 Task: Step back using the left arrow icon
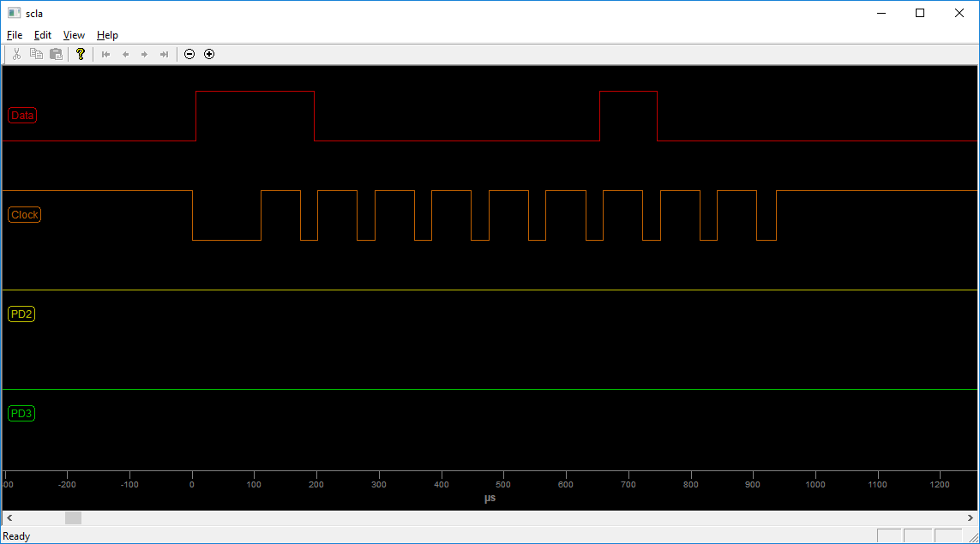125,54
